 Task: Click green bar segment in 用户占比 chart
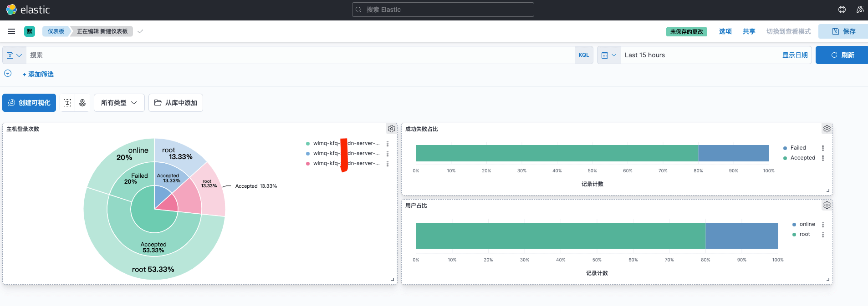pos(561,236)
